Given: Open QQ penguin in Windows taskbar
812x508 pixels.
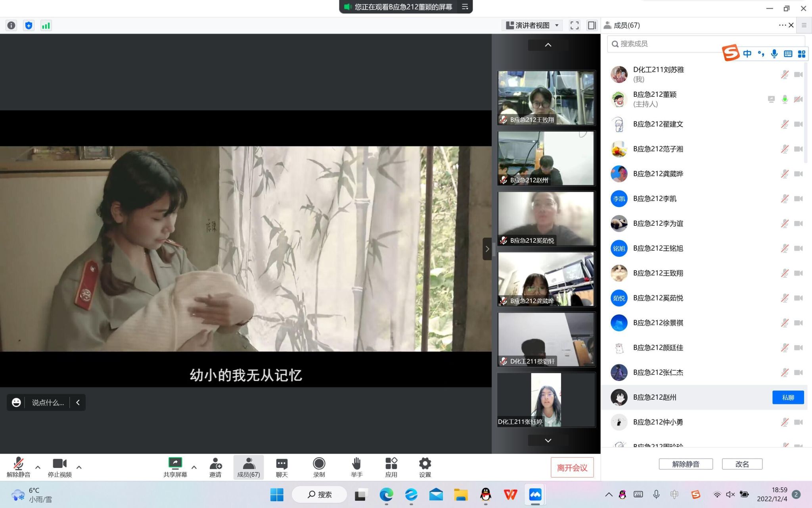Looking at the screenshot, I should 486,495.
